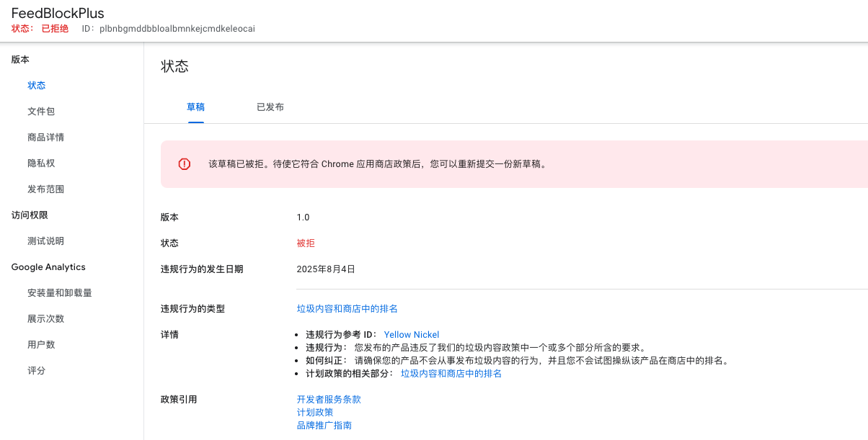Select 发布范围 in the sidebar
This screenshot has width=868, height=440.
[x=46, y=189]
